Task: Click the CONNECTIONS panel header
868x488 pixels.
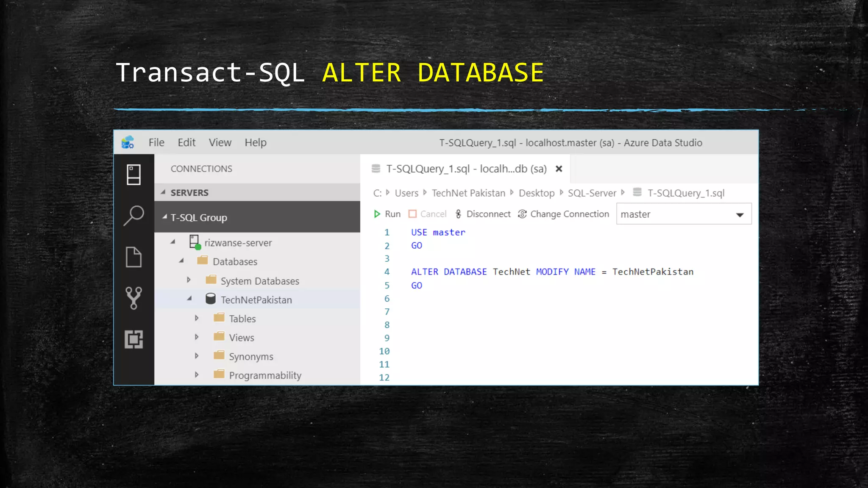Action: pos(201,169)
